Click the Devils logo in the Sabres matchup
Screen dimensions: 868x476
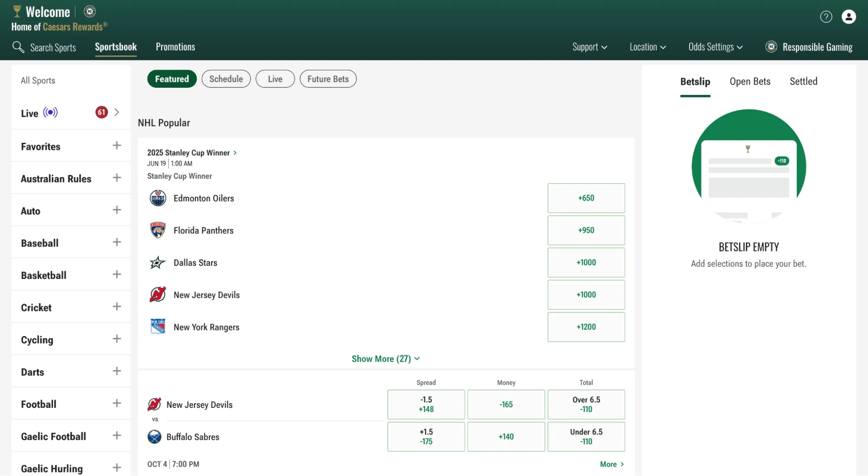click(154, 404)
